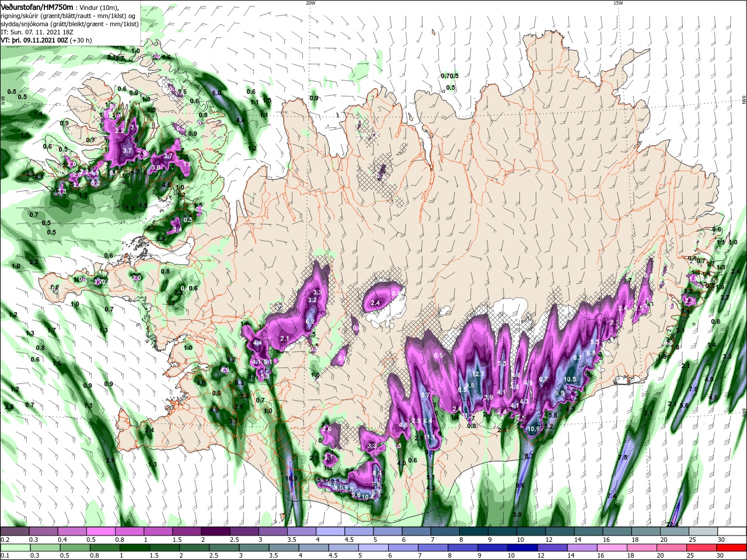The height and width of the screenshot is (560, 747).
Task: Click the white swatch at 30 in upper legend
Action: [x=732, y=531]
